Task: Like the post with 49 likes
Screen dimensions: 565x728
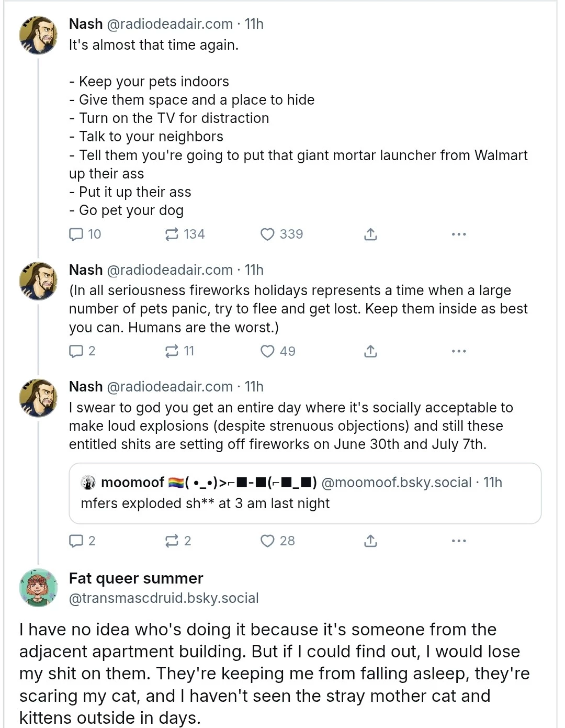Action: click(278, 351)
